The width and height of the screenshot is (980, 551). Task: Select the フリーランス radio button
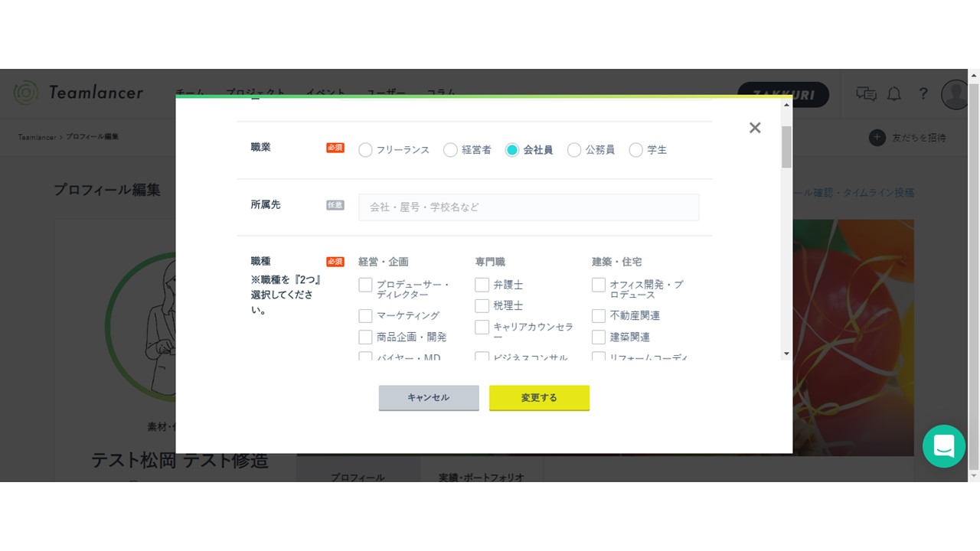365,150
